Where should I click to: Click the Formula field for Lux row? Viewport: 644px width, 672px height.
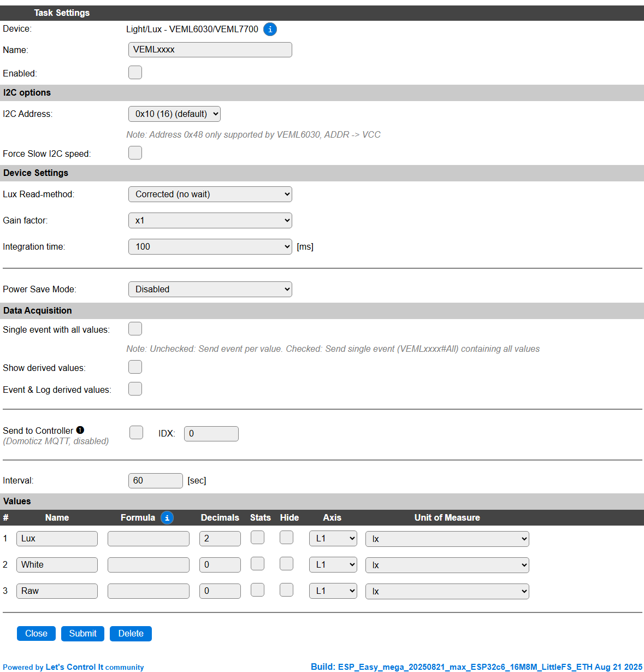pyautogui.click(x=149, y=539)
